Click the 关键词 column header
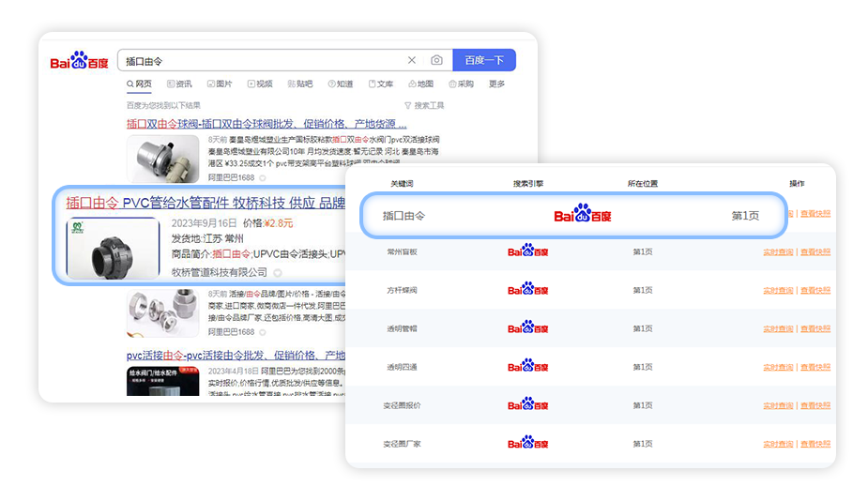The height and width of the screenshot is (502, 868). pos(402,184)
